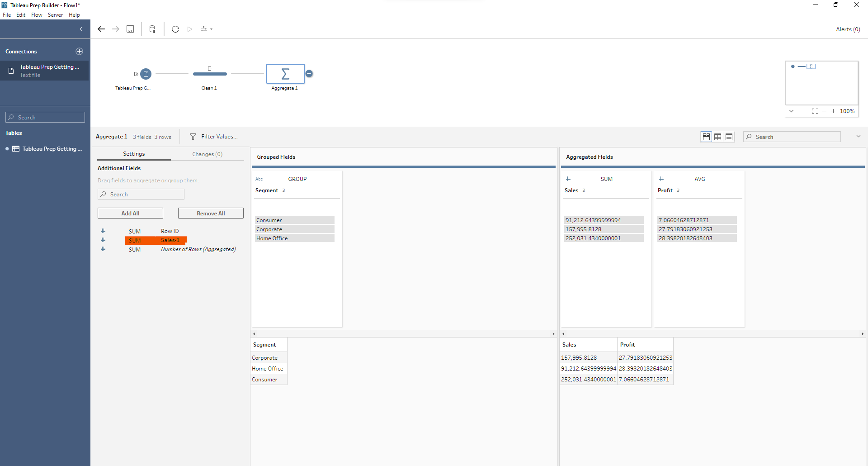Add a new connection with plus icon
Image resolution: width=868 pixels, height=466 pixels.
pyautogui.click(x=79, y=52)
